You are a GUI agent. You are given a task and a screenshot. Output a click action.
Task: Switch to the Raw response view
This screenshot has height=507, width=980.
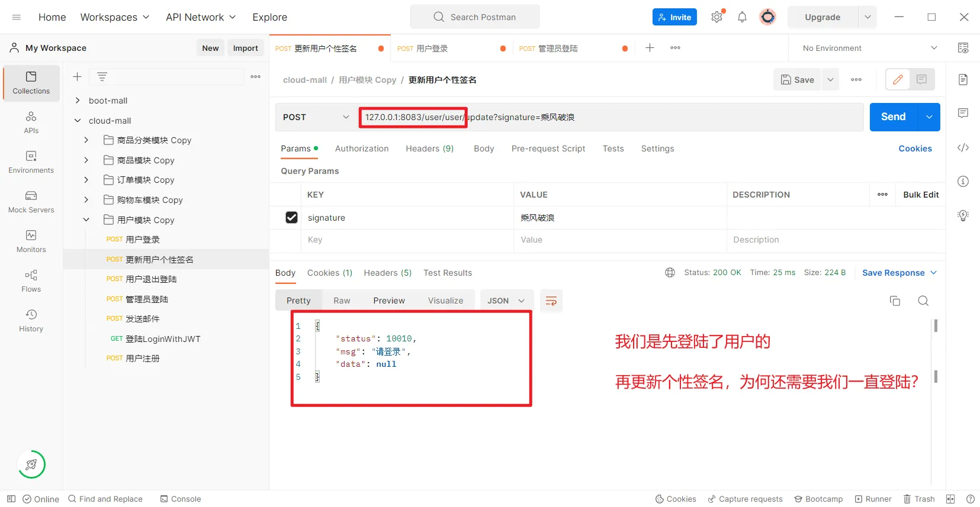coord(342,301)
